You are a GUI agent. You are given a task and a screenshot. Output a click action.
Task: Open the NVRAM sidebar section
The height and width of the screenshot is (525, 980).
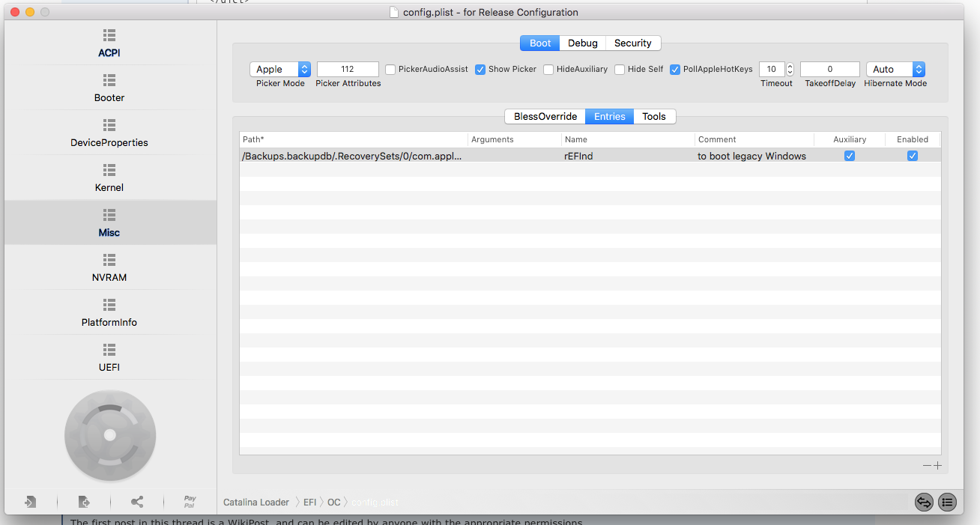click(109, 268)
